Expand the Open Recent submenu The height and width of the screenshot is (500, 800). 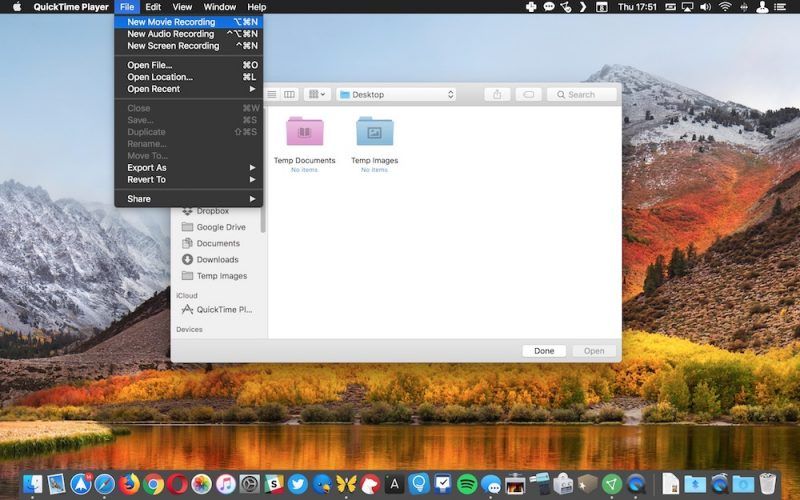pyautogui.click(x=154, y=89)
